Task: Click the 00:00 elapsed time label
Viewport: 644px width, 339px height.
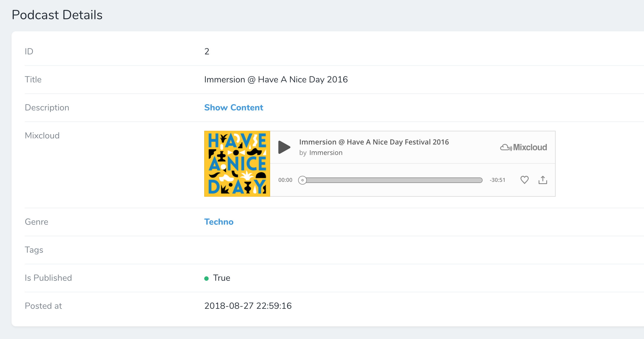Action: click(285, 180)
